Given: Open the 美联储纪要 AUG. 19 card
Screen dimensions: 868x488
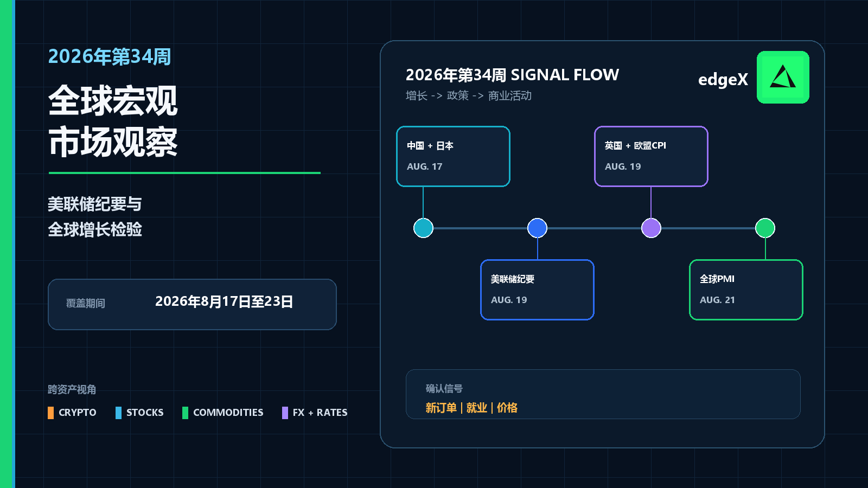Looking at the screenshot, I should pyautogui.click(x=537, y=290).
